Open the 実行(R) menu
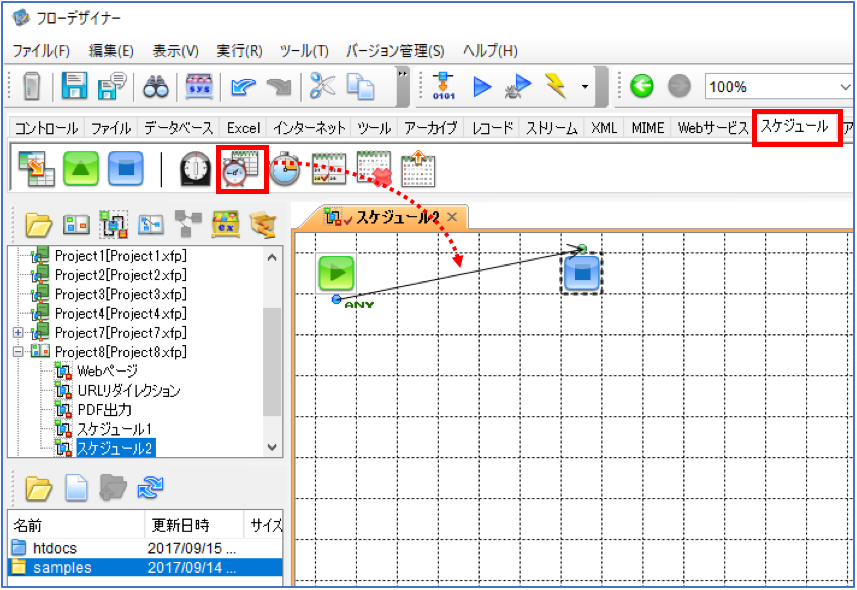This screenshot has height=590, width=857. pyautogui.click(x=239, y=51)
